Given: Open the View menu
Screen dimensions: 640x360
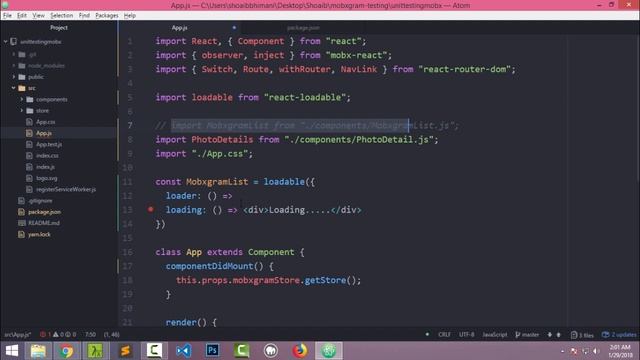Looking at the screenshot, I should coord(38,16).
